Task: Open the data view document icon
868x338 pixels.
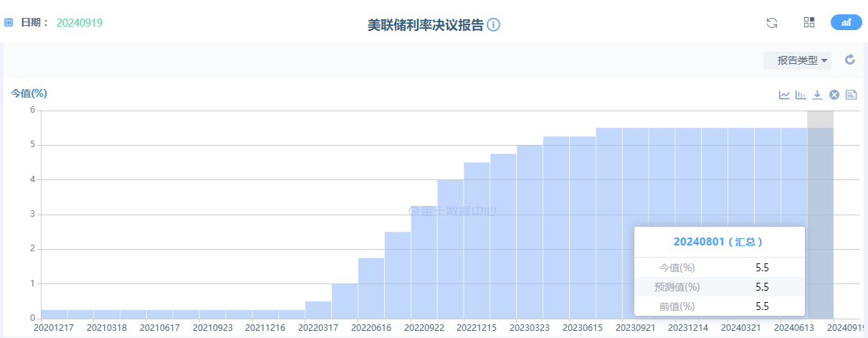Action: tap(852, 95)
